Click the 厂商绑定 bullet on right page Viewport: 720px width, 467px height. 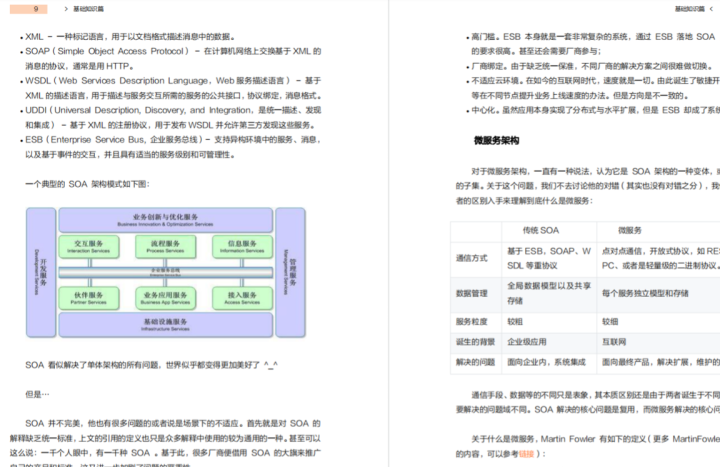tap(592, 66)
